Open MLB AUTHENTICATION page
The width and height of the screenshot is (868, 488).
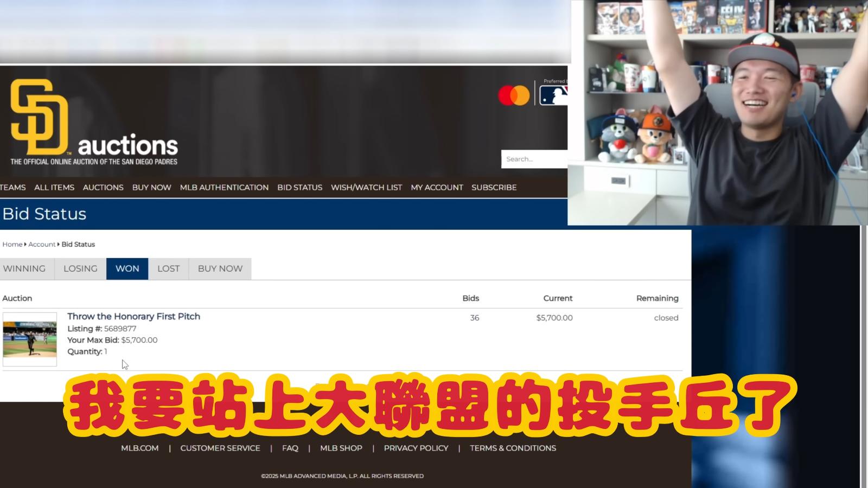[x=224, y=187]
